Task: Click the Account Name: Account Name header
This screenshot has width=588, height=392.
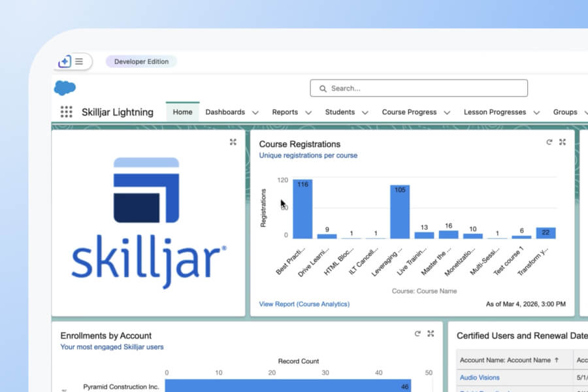Action: [505, 360]
